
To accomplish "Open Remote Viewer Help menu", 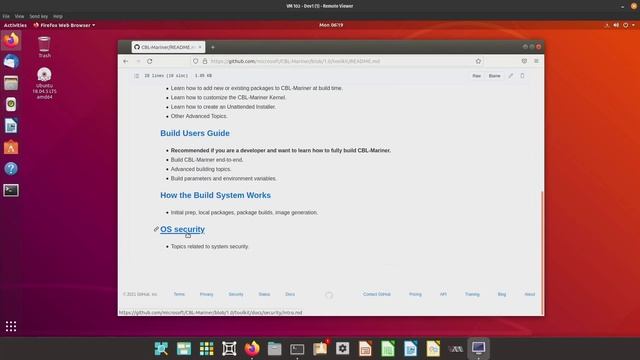I will click(58, 16).
